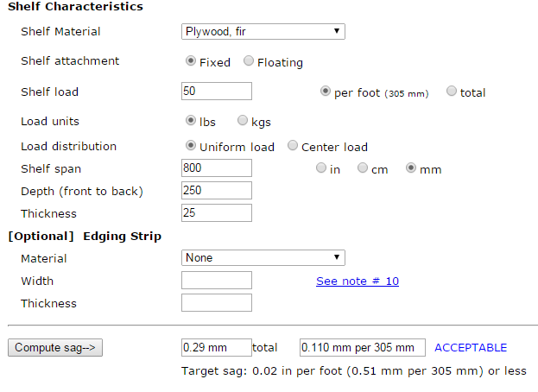Select kgs load units

pos(243,121)
